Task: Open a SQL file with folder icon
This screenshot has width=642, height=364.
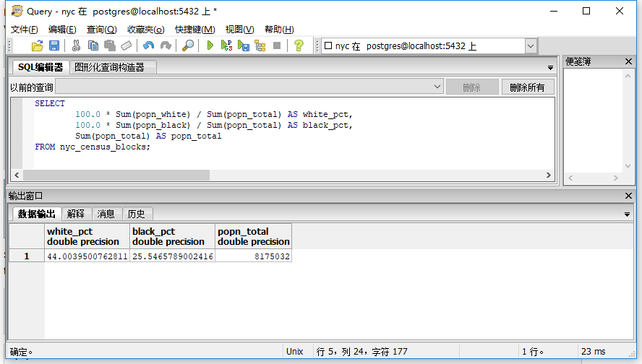Action: (38, 45)
